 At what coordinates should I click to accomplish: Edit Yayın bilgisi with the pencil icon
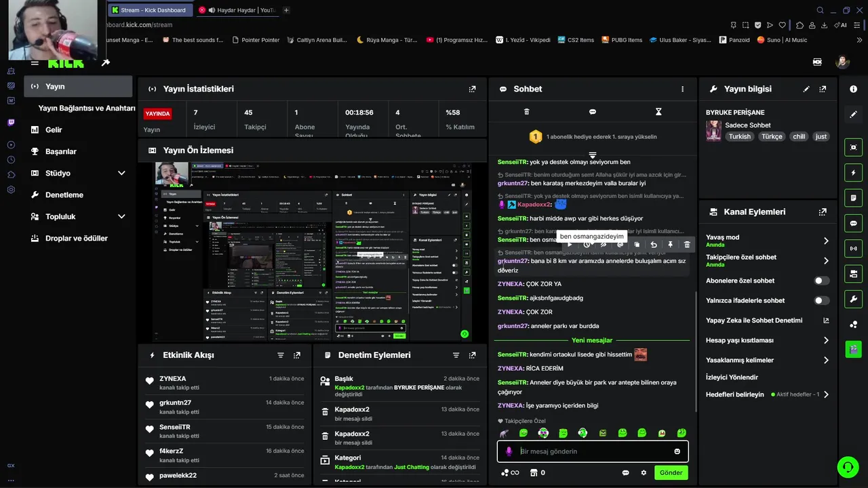click(806, 89)
